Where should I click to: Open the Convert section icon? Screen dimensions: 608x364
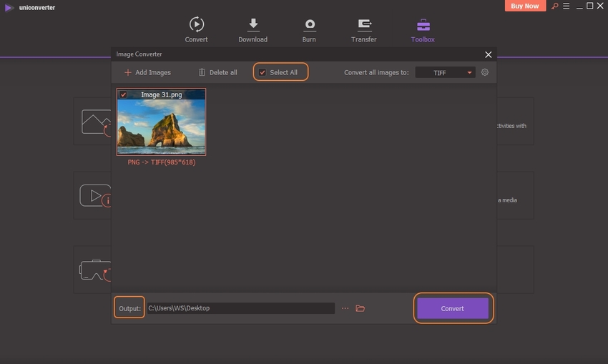(x=196, y=25)
